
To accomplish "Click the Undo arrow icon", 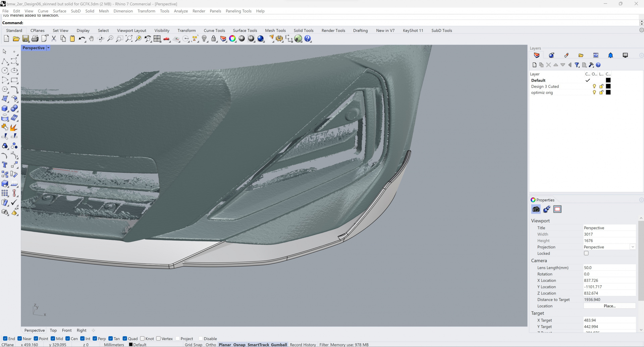I will coord(82,39).
